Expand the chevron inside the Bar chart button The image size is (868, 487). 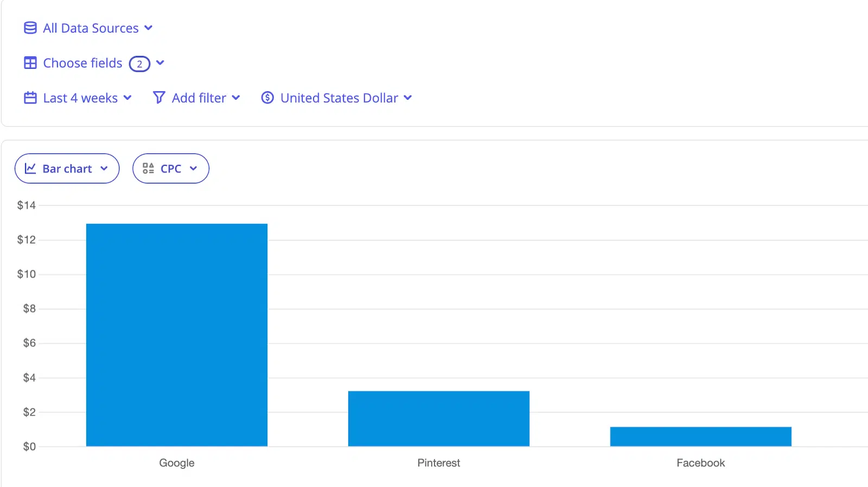pos(104,169)
